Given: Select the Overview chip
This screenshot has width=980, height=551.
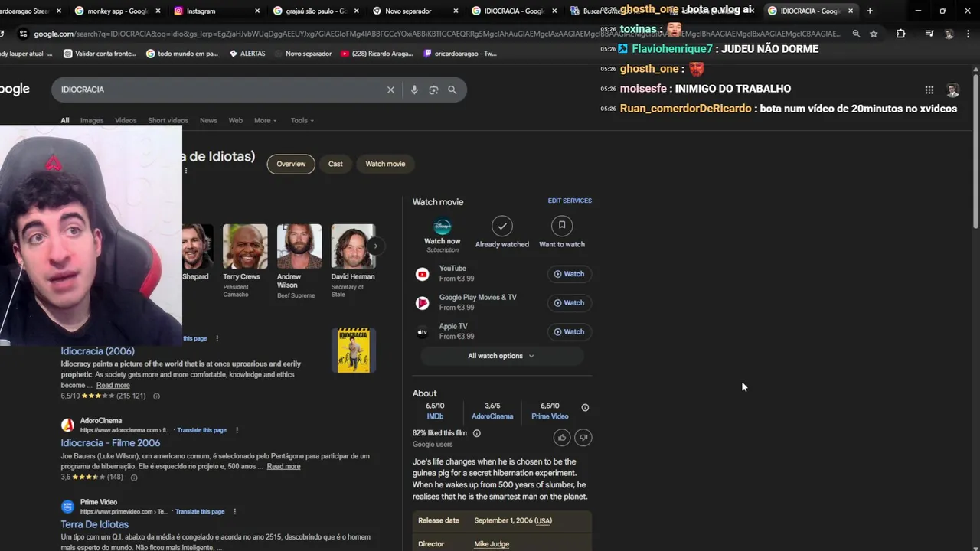Looking at the screenshot, I should coord(291,164).
